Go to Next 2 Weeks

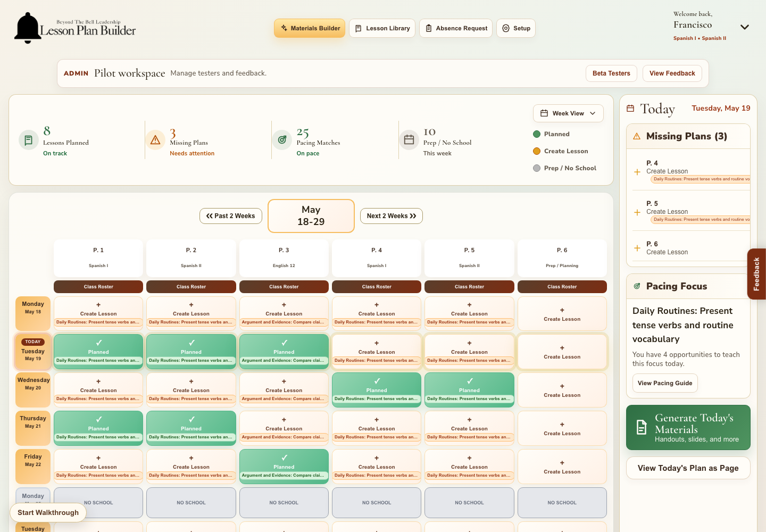392,216
